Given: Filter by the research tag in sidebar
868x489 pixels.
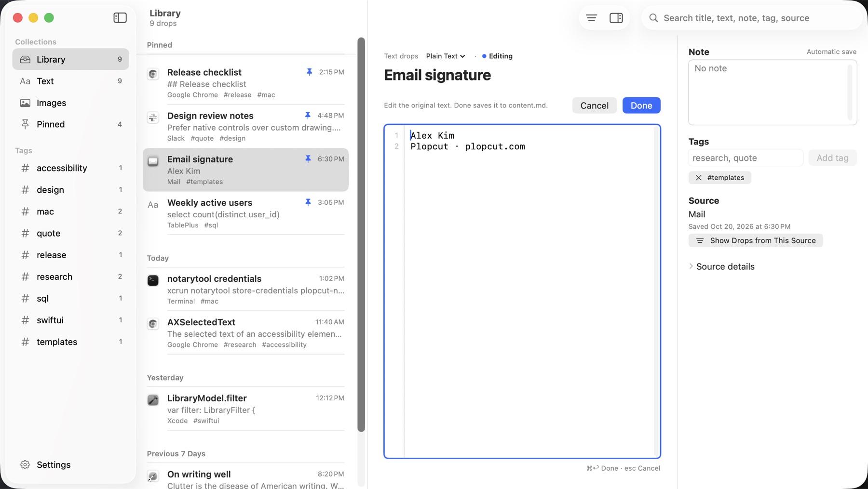Looking at the screenshot, I should [71, 277].
